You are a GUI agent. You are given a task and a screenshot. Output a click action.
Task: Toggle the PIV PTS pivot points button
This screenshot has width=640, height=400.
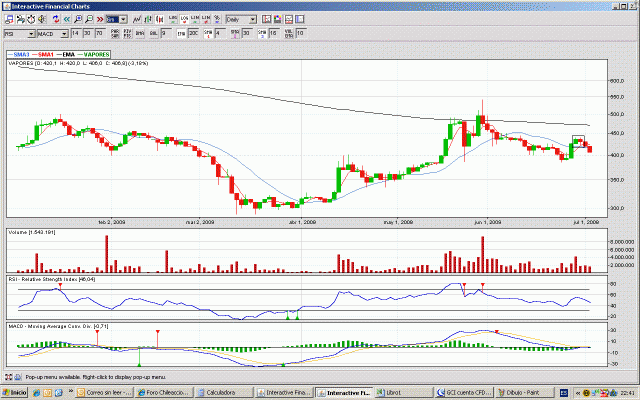click(127, 33)
